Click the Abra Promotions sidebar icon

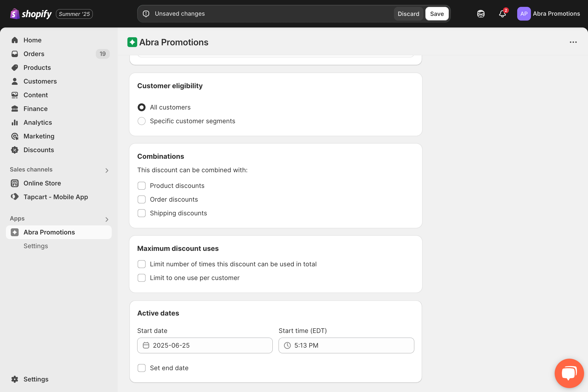click(15, 232)
